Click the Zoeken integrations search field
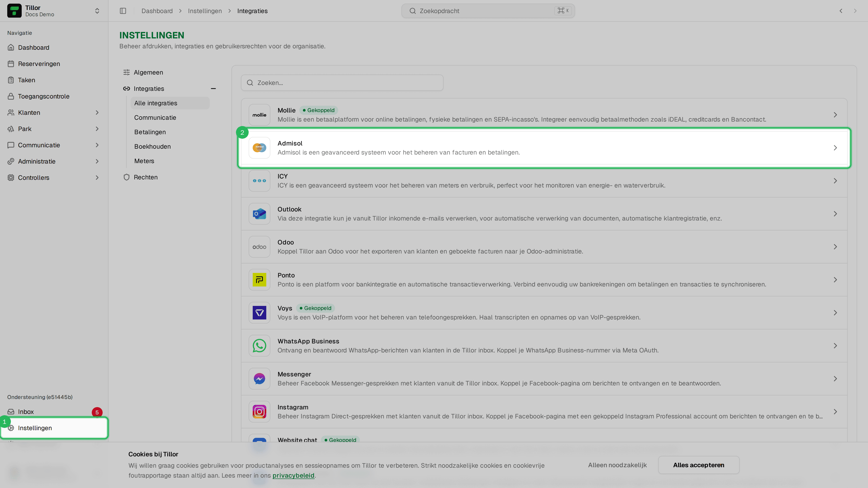This screenshot has width=868, height=488. coord(342,83)
